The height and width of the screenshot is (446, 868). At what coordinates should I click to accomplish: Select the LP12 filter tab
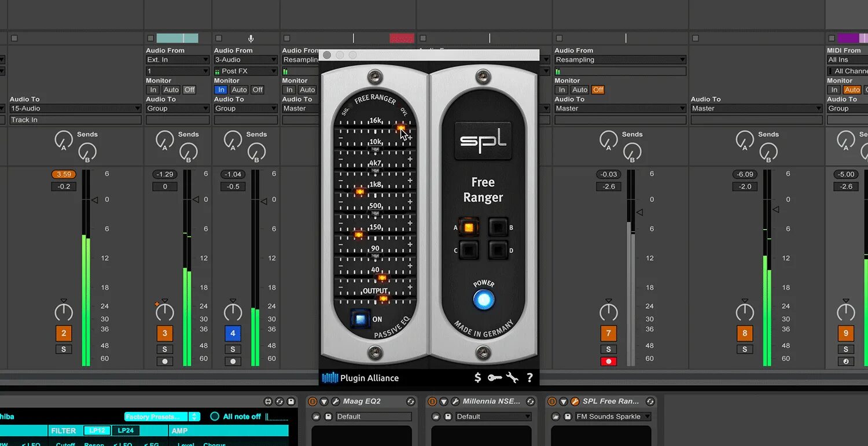97,430
